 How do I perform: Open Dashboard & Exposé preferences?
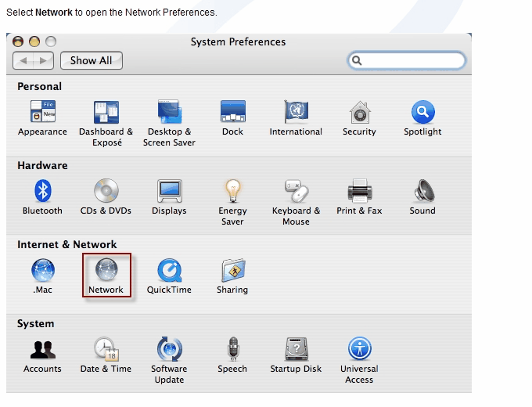(106, 123)
